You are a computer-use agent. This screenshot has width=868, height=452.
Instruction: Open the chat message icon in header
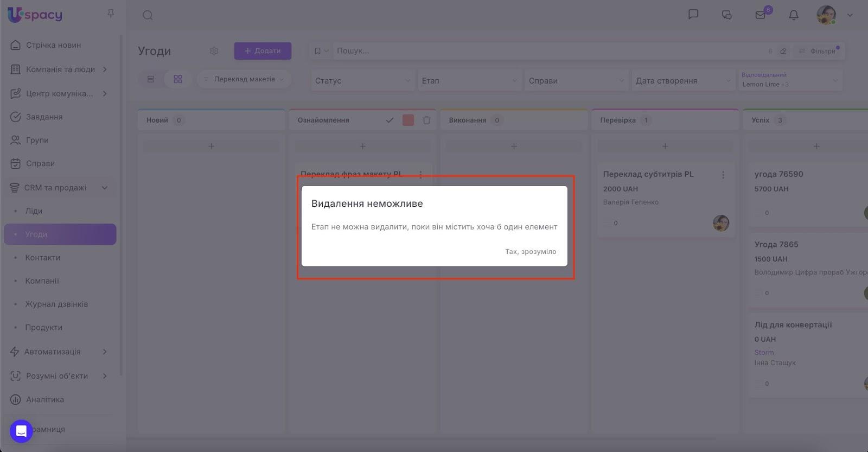click(693, 15)
